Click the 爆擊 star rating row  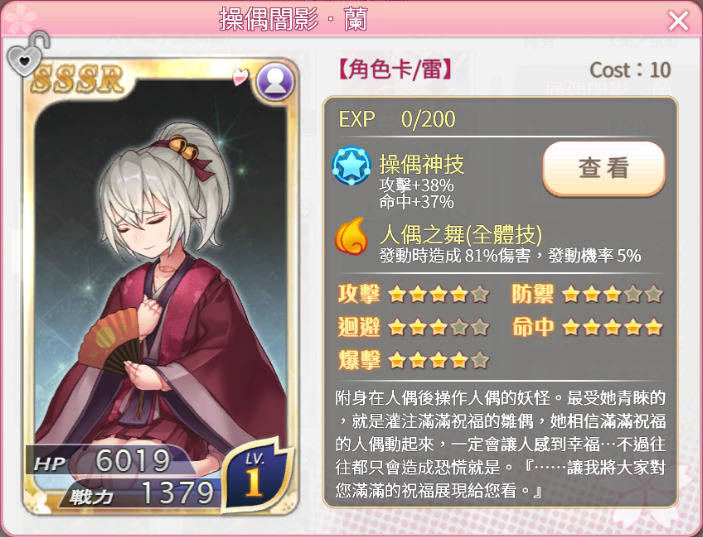tap(413, 360)
